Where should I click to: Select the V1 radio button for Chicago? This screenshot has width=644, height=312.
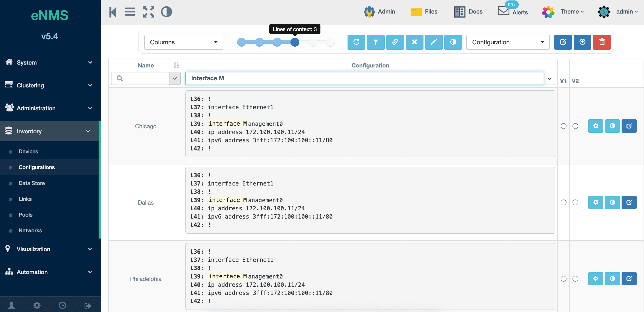564,126
